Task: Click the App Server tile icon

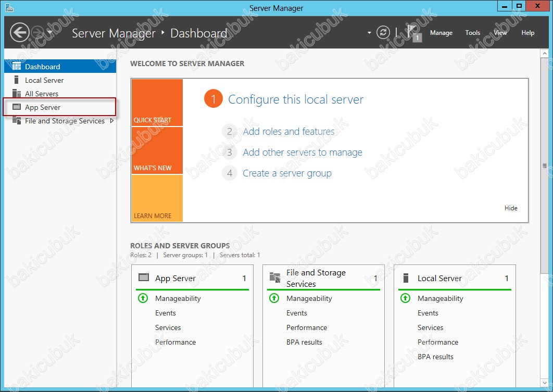Action: [144, 278]
